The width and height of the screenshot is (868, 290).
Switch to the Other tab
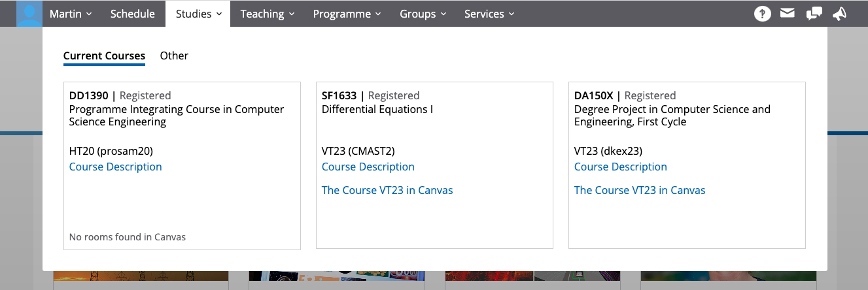(x=174, y=56)
